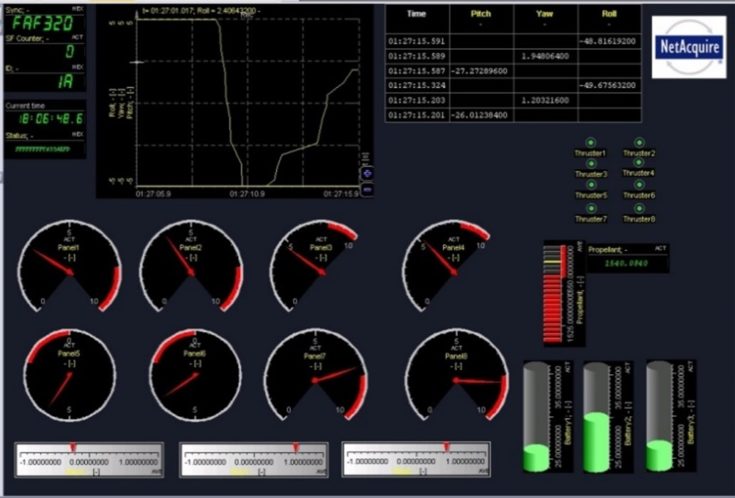The width and height of the screenshot is (735, 498).
Task: Click the Status hex value readout
Action: point(43,149)
